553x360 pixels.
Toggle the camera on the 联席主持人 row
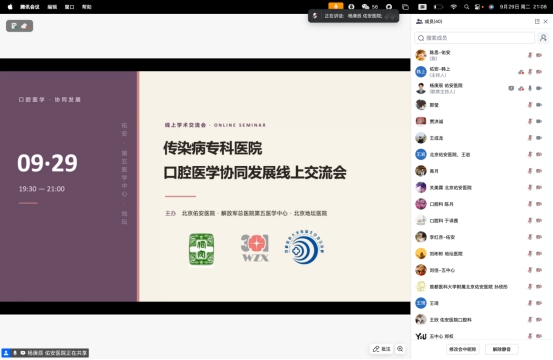pos(539,88)
